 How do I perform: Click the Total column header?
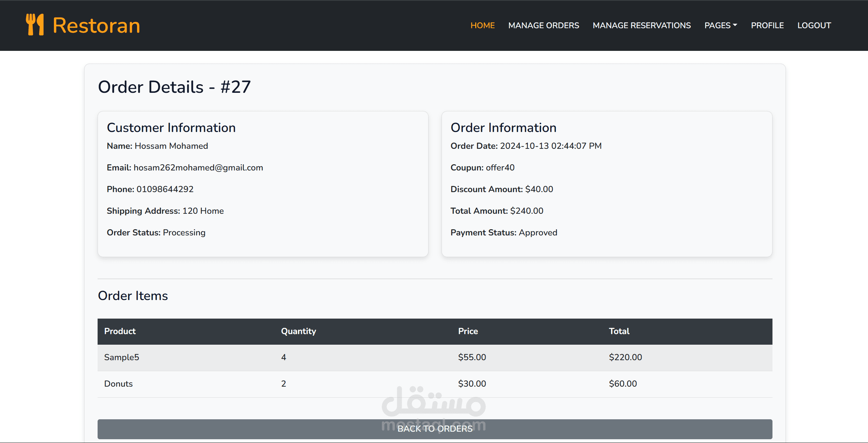coord(619,331)
